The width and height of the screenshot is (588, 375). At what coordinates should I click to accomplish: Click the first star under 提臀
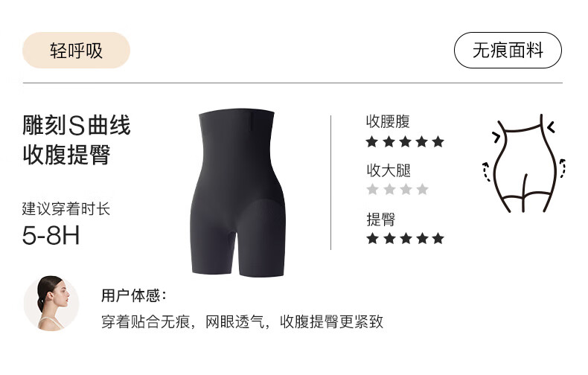tap(372, 238)
